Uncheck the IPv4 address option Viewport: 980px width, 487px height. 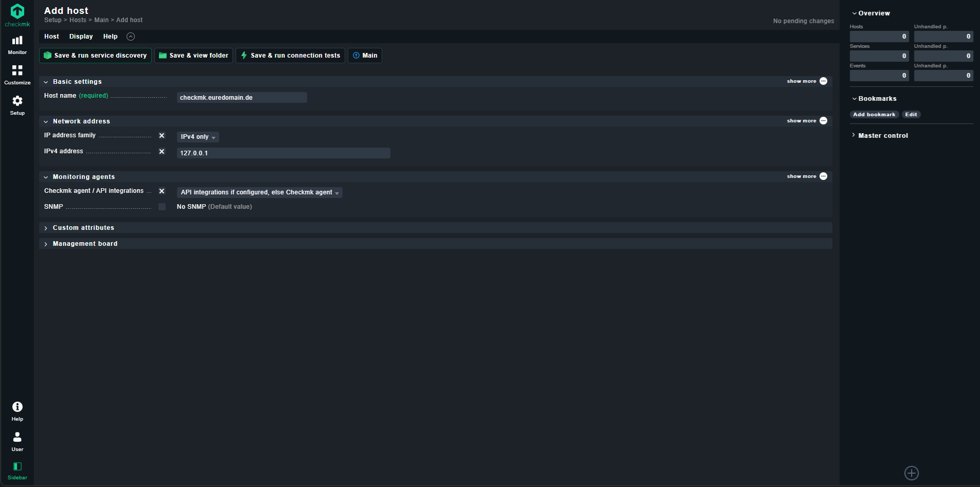click(162, 152)
